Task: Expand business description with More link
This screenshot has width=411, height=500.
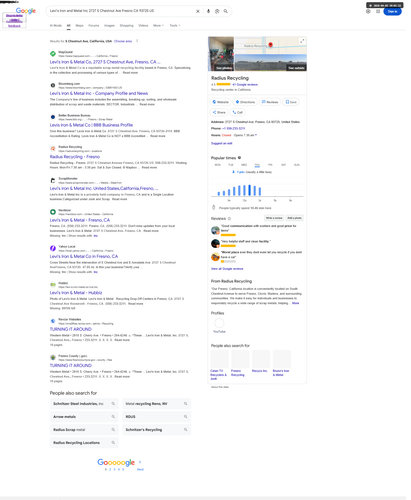Action: click(295, 303)
